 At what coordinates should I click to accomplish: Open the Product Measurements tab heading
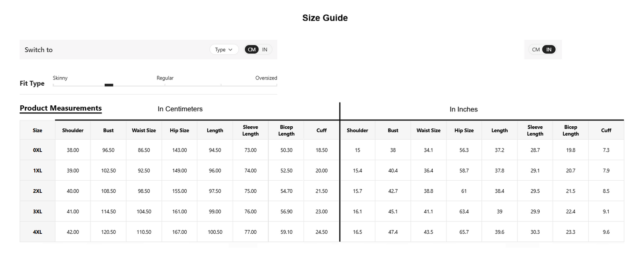(61, 108)
